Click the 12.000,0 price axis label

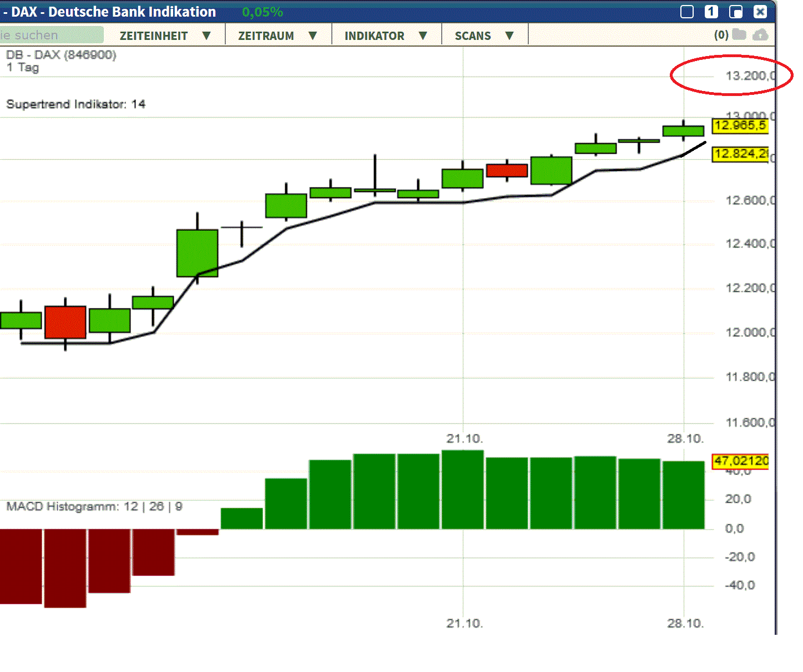[750, 332]
